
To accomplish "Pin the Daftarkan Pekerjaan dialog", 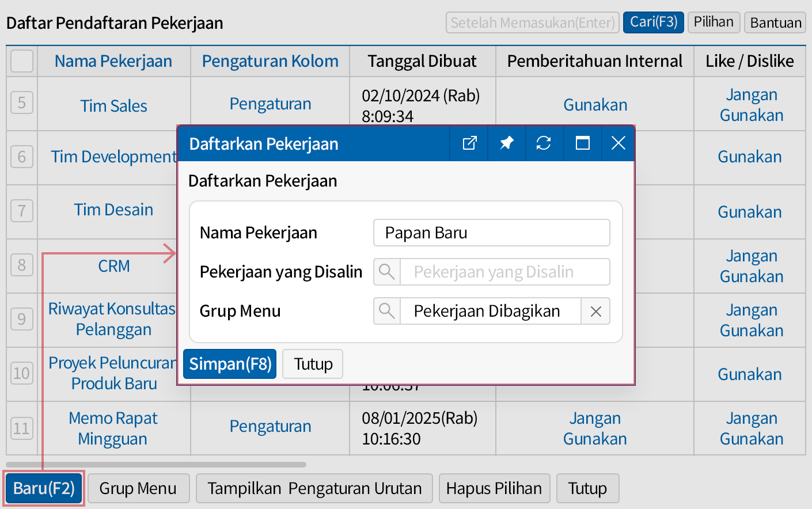I will 506,143.
